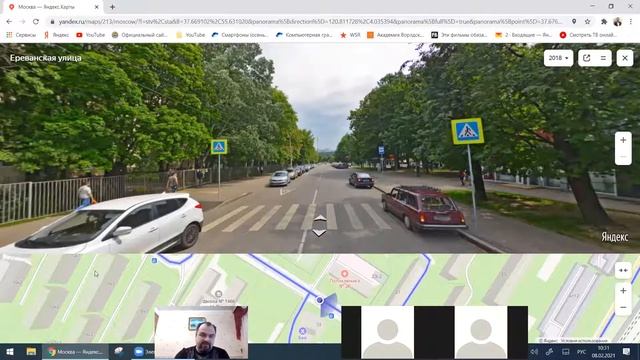Open File Explorer from the taskbar
This screenshot has height=360, width=640.
31,351
